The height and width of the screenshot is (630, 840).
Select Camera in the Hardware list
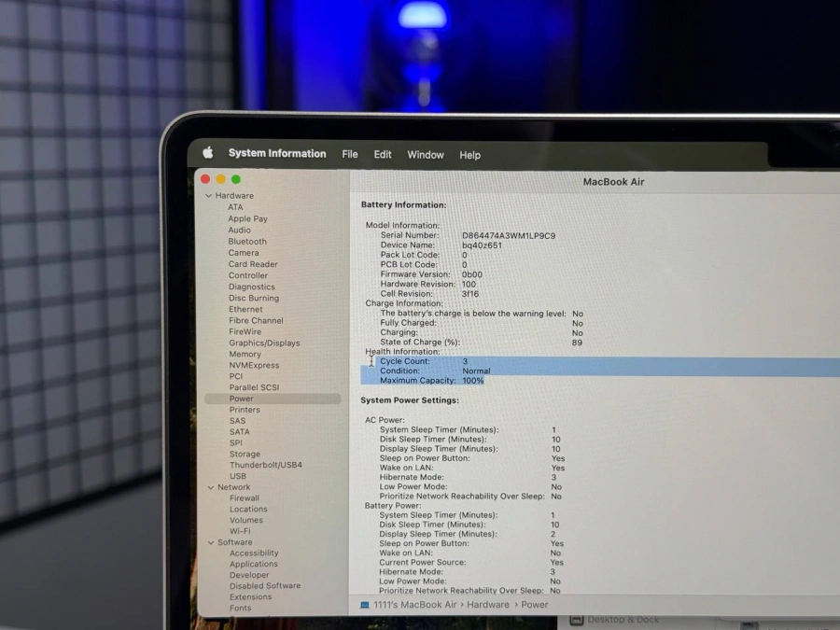click(x=244, y=252)
